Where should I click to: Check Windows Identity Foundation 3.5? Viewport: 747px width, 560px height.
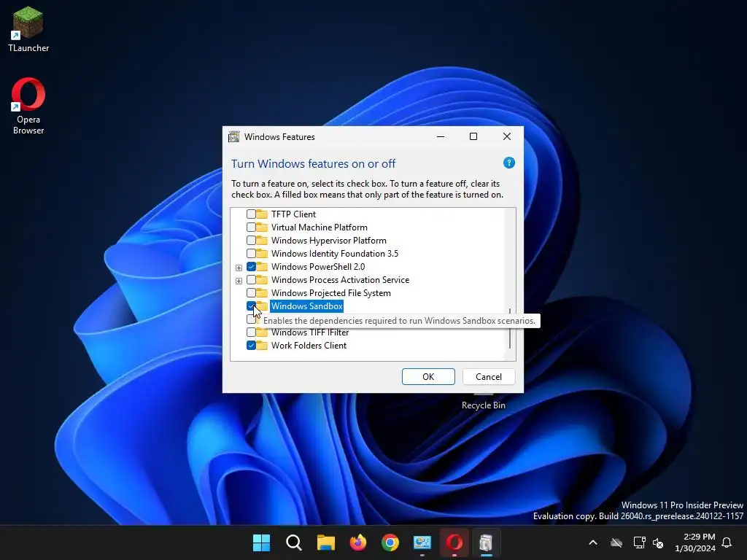tap(251, 253)
